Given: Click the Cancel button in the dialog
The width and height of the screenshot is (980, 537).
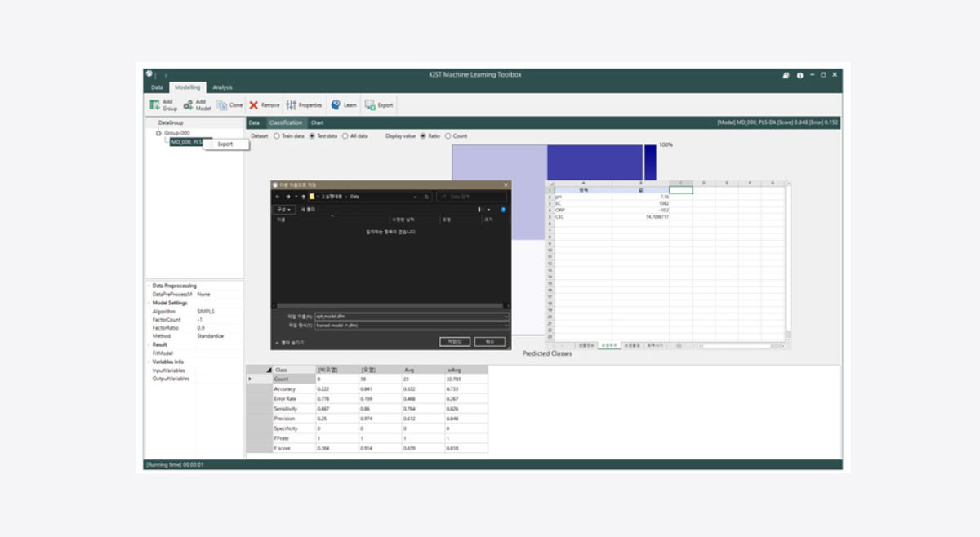Looking at the screenshot, I should (x=490, y=341).
